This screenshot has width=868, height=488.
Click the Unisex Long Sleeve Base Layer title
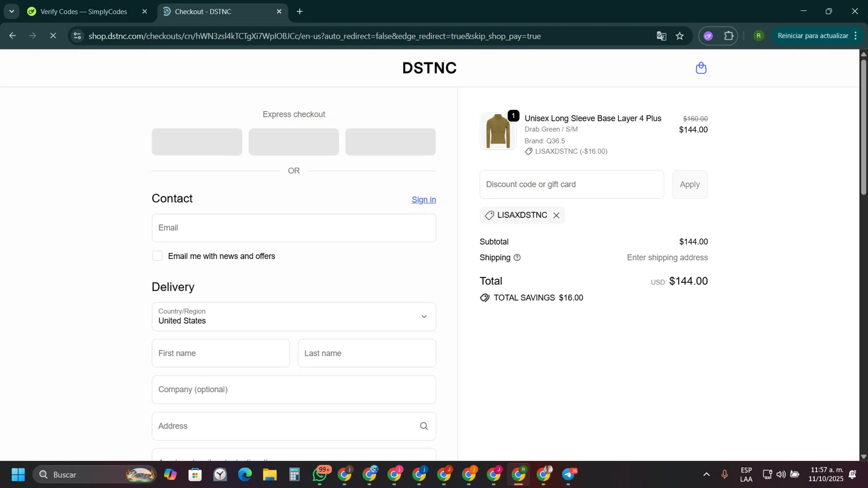593,119
